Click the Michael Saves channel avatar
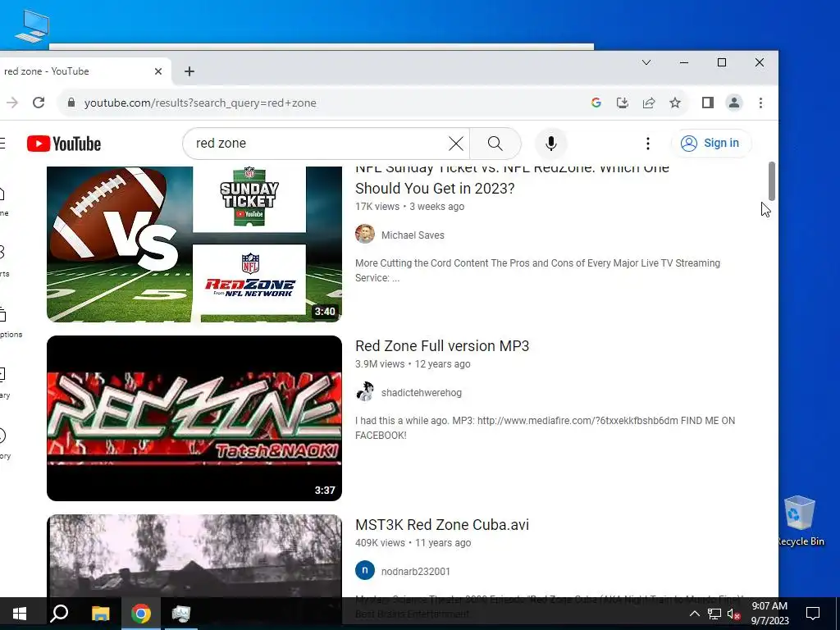 click(x=365, y=234)
